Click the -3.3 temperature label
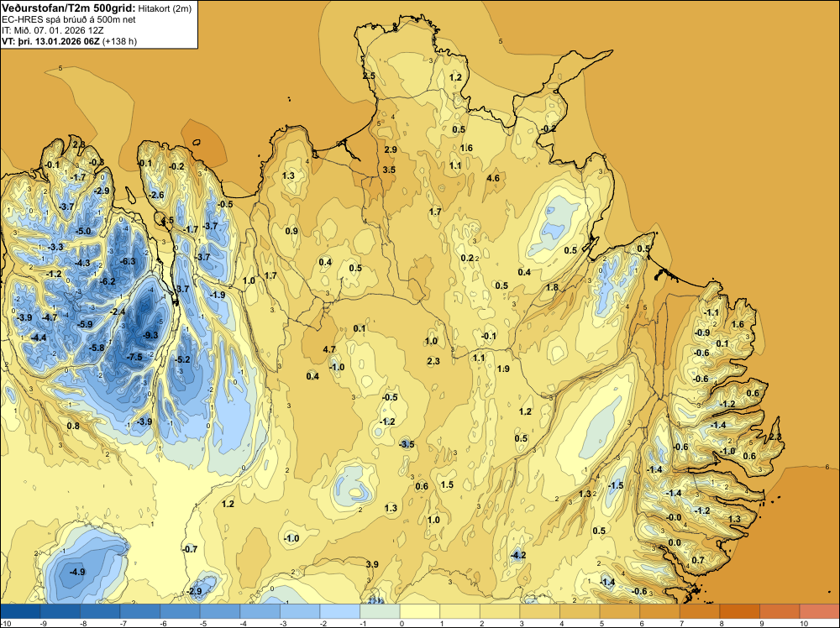 [x=55, y=247]
